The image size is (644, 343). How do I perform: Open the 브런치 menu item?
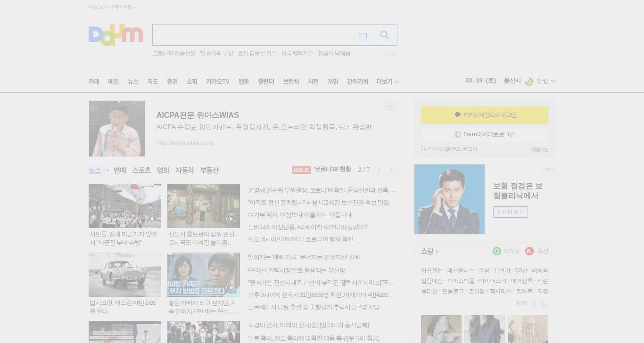pyautogui.click(x=291, y=82)
